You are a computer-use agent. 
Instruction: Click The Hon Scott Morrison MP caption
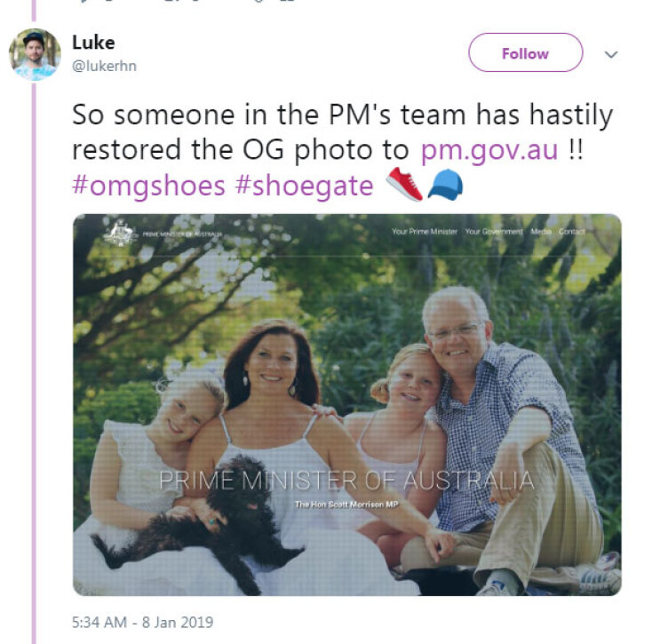pos(346,505)
